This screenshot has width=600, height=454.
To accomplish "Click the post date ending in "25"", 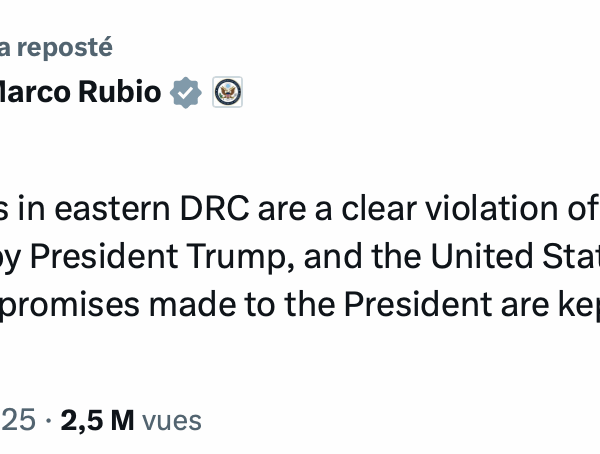I will tap(18, 420).
